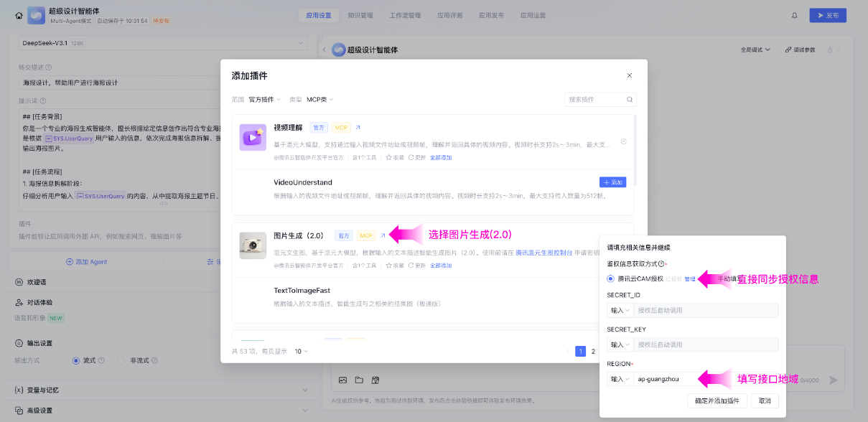868x422 pixels.
Task: Click the 图片生成（2.0）camera icon
Action: pos(253,244)
